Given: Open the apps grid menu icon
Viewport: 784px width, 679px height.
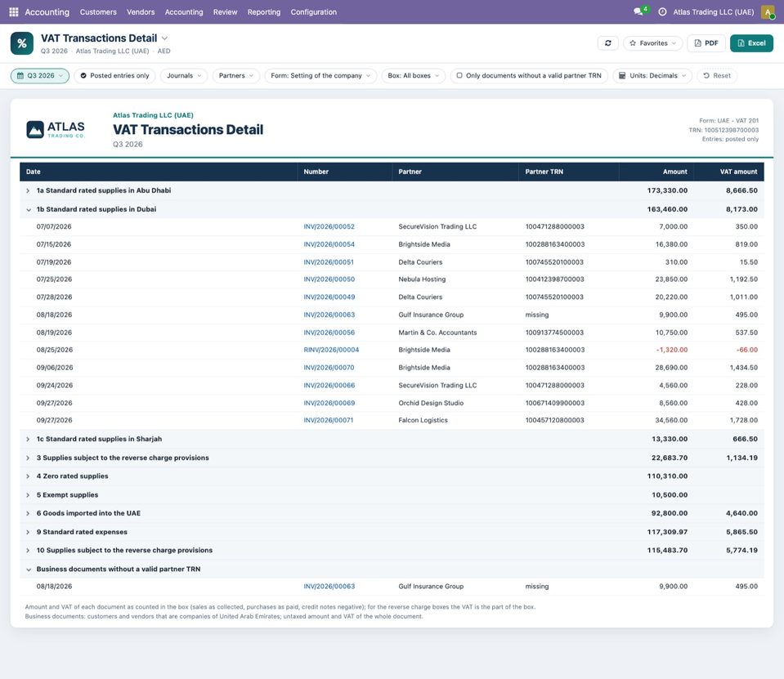Looking at the screenshot, I should 14,11.
